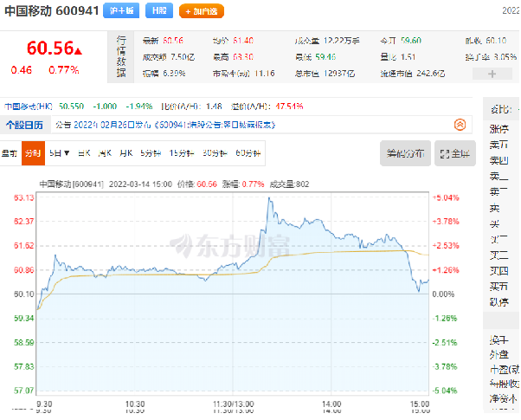Screen dimensions: 521x420
Task: Select the 分时 chart tab
Action: (33, 153)
